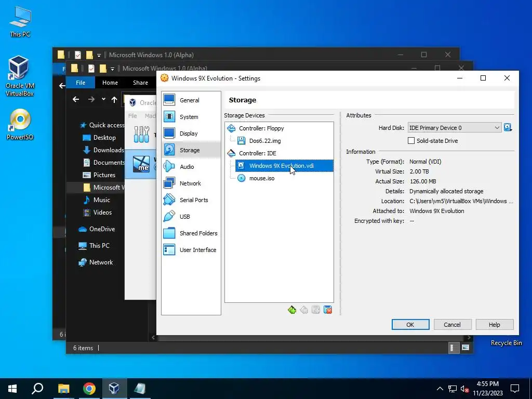Image resolution: width=532 pixels, height=399 pixels.
Task: Open PowerISO desktop shortcut
Action: coord(20,125)
